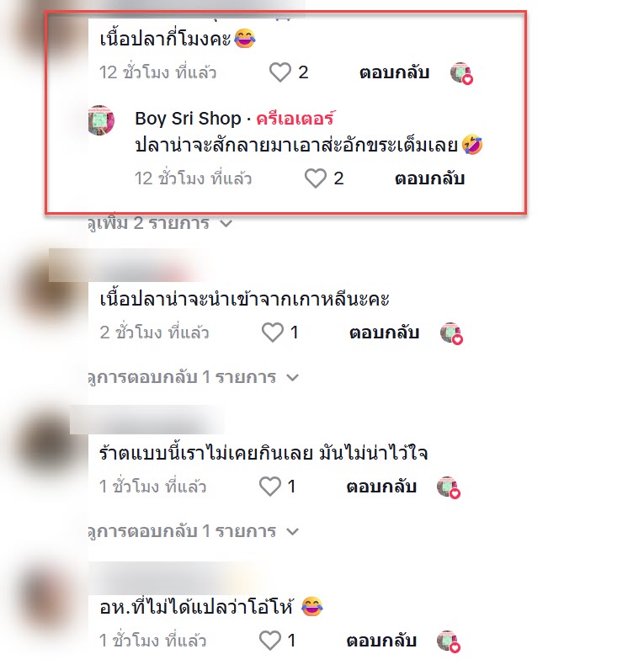Click ตอบกลับ on ร้าตแบบนี้ comment

(381, 487)
